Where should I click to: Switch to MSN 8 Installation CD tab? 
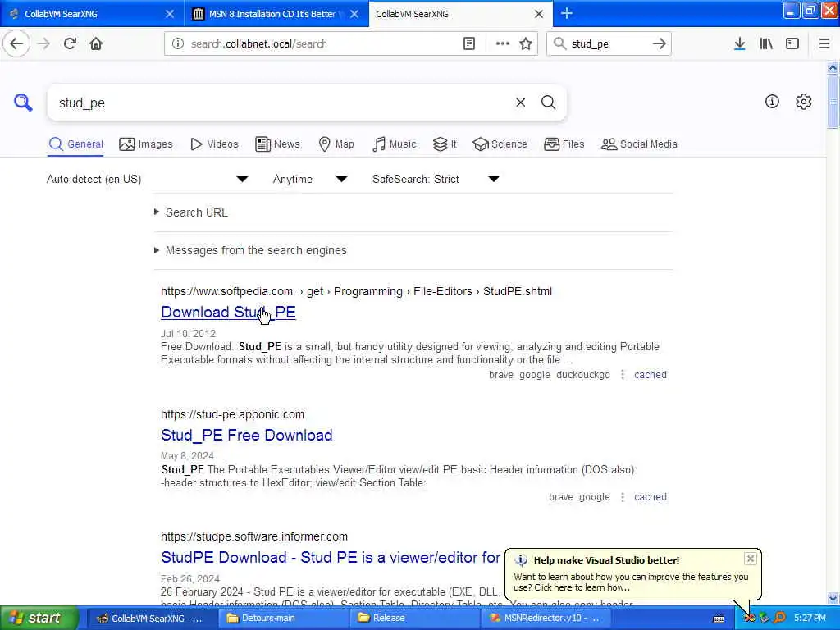coord(272,14)
